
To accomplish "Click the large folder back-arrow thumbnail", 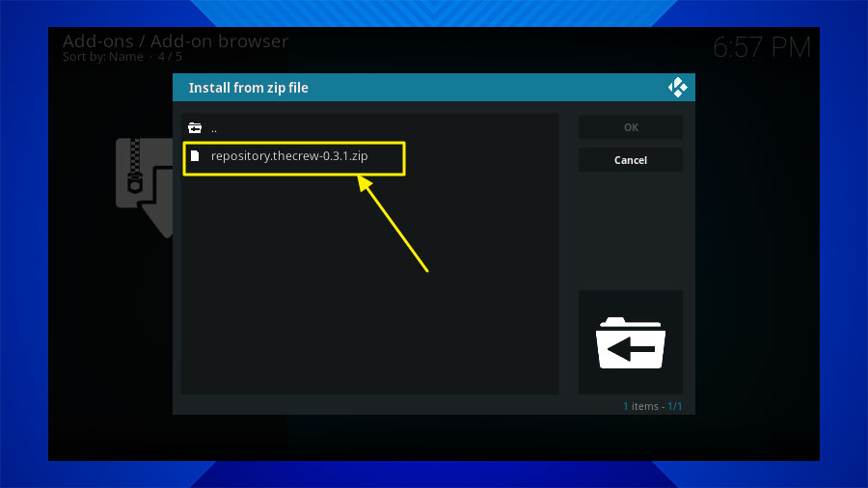I will (631, 342).
